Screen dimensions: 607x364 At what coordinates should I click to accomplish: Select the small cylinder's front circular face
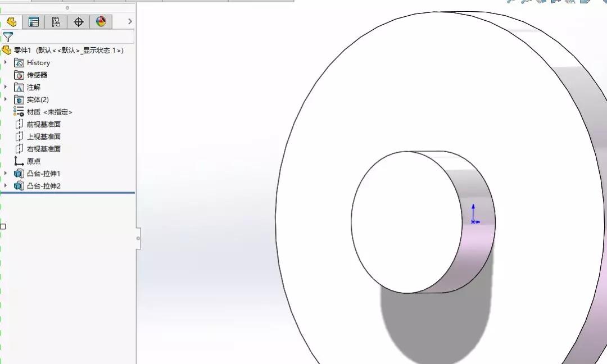coord(406,222)
